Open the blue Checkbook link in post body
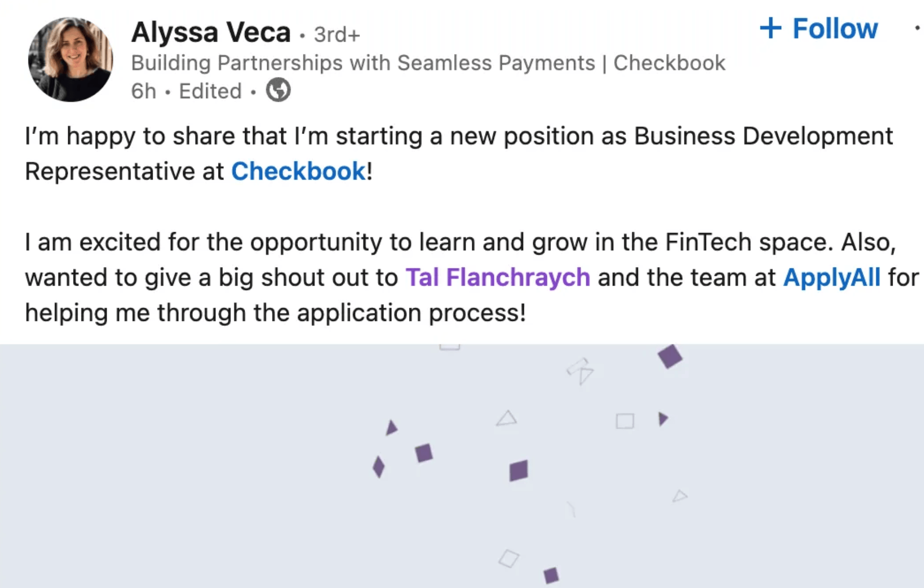The width and height of the screenshot is (924, 588). click(298, 171)
